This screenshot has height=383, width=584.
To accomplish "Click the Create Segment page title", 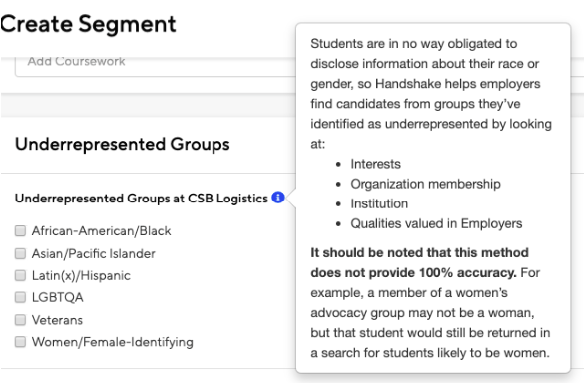I will [x=88, y=24].
